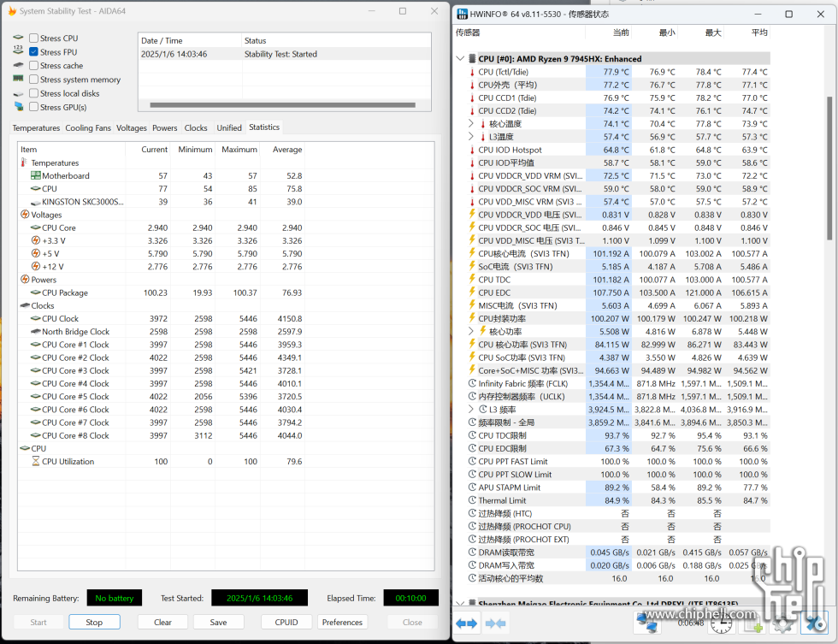Image resolution: width=838 pixels, height=644 pixels.
Task: Tick the Stress system memory checkbox
Action: pos(33,79)
